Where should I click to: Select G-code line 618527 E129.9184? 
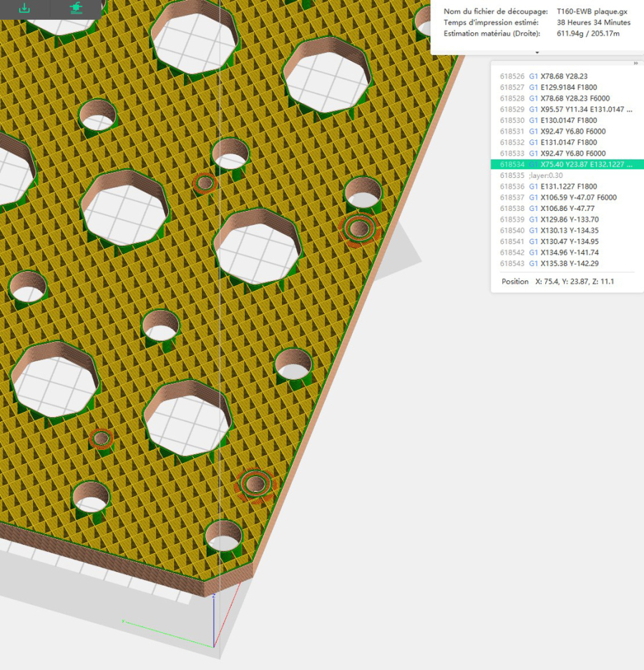565,87
